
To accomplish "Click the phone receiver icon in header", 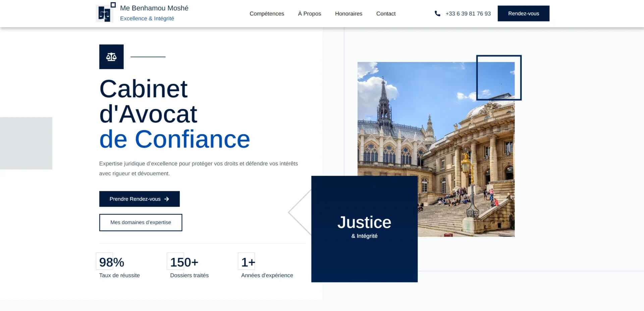I will click(x=437, y=13).
